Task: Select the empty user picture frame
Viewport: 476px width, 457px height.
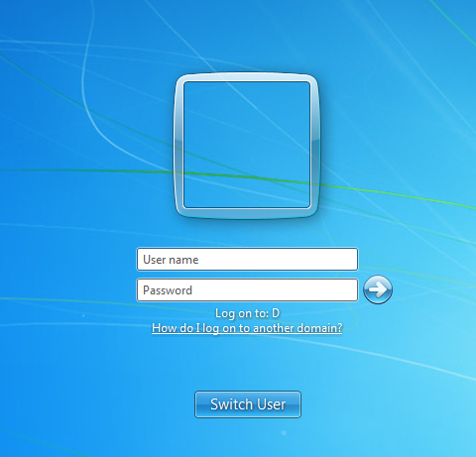Action: (x=247, y=146)
